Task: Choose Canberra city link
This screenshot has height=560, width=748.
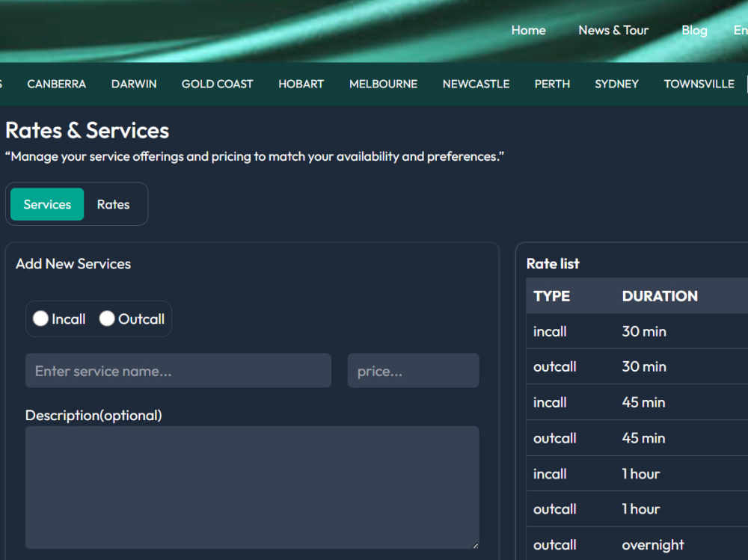Action: click(x=56, y=84)
